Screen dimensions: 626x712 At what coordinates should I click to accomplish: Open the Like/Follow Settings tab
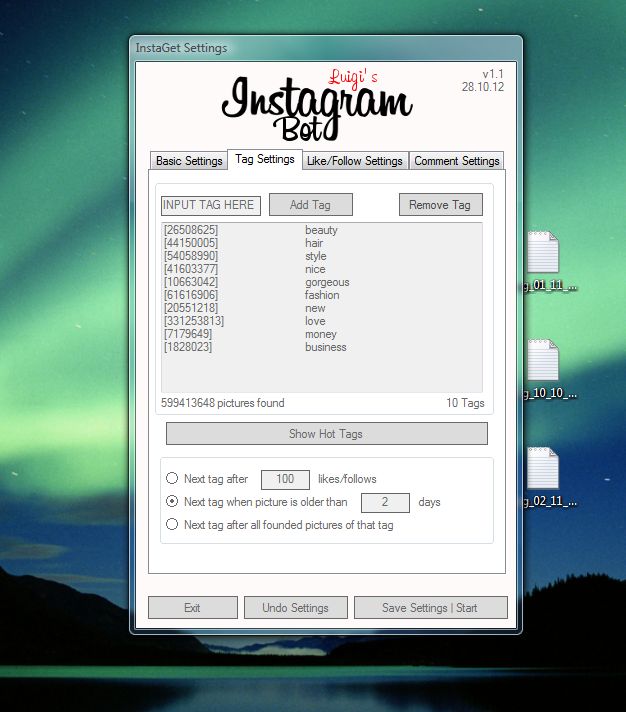pyautogui.click(x=354, y=161)
